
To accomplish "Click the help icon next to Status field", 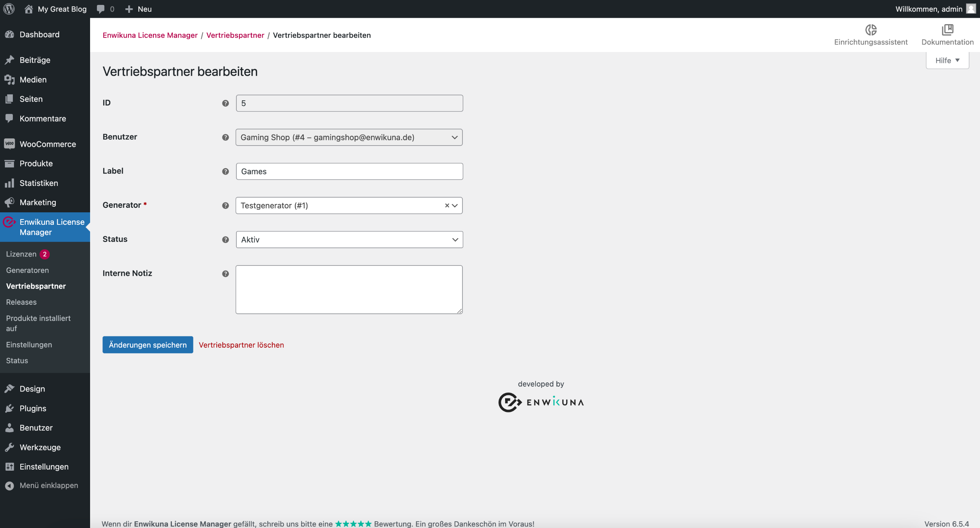I will click(x=225, y=239).
